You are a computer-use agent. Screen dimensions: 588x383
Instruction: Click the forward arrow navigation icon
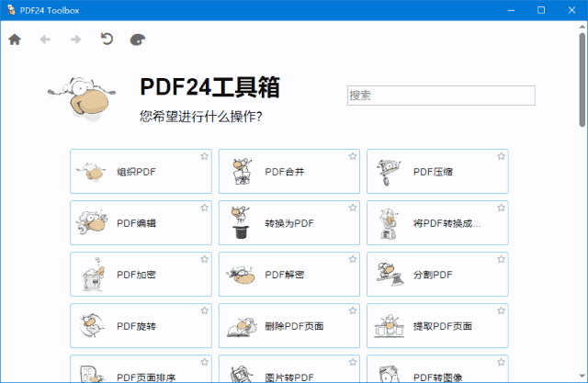75,39
